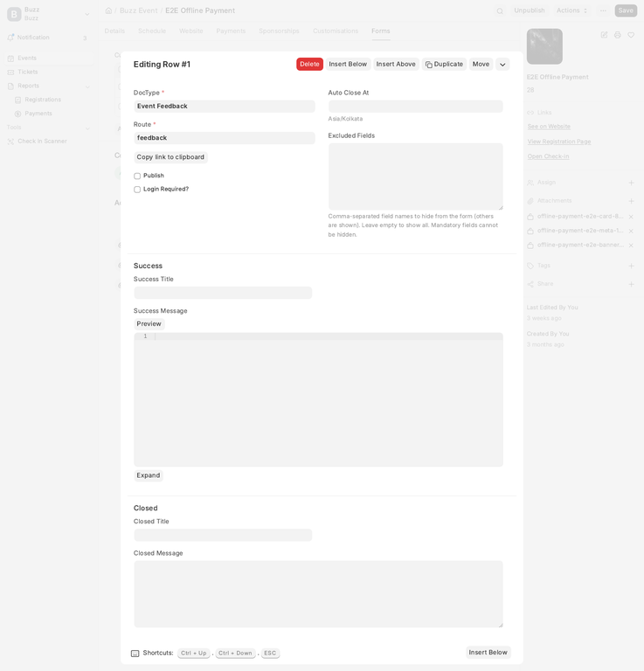
Task: Open Registrations report in sidebar
Action: pyautogui.click(x=43, y=100)
